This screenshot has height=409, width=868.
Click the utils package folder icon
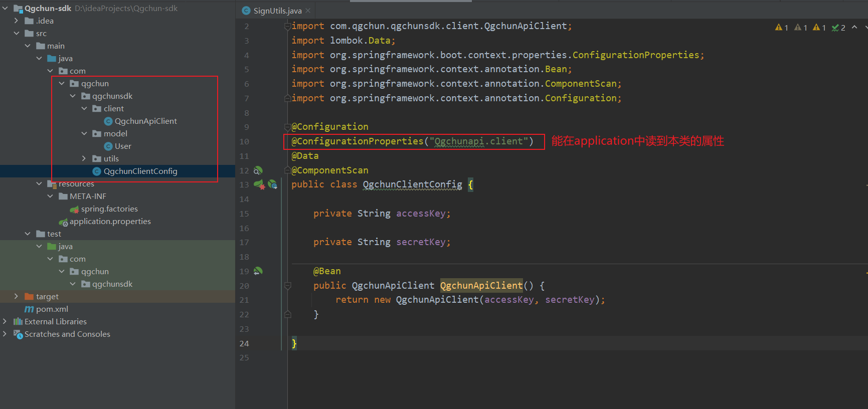97,159
